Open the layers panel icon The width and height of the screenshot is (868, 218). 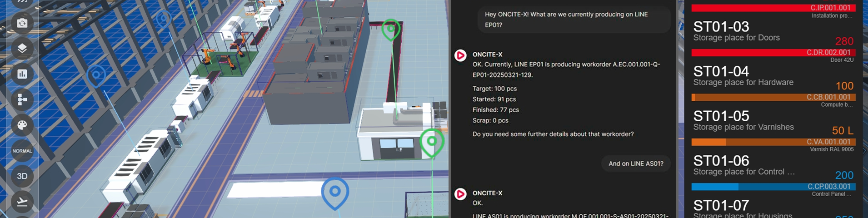(22, 49)
